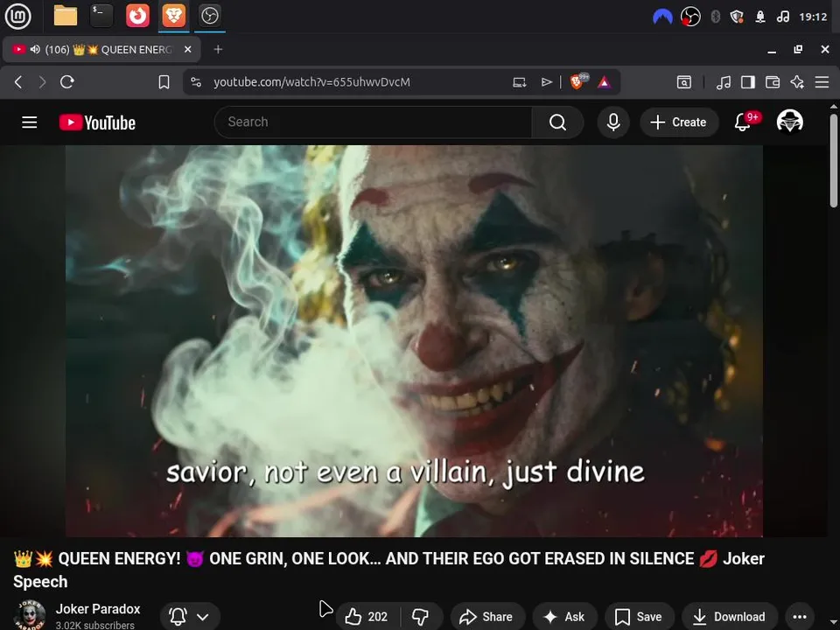Dislike the video with thumbs down

coord(421,617)
